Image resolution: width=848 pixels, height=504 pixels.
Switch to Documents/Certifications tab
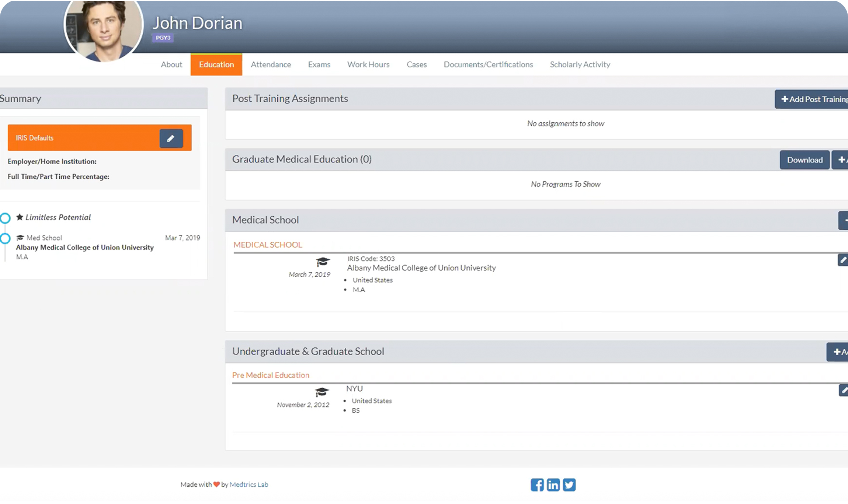pos(488,64)
